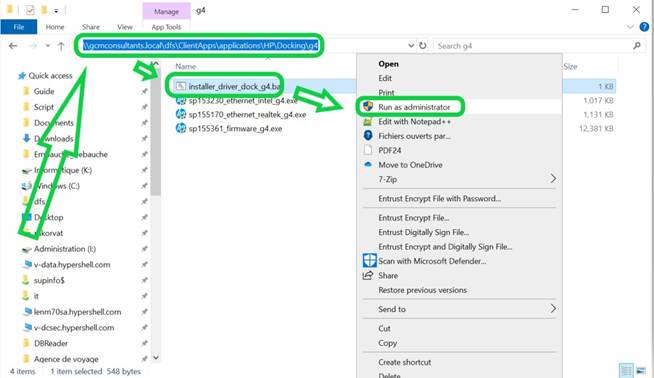The width and height of the screenshot is (654, 378).
Task: Expand the ribbon with the chevron
Action: [630, 27]
